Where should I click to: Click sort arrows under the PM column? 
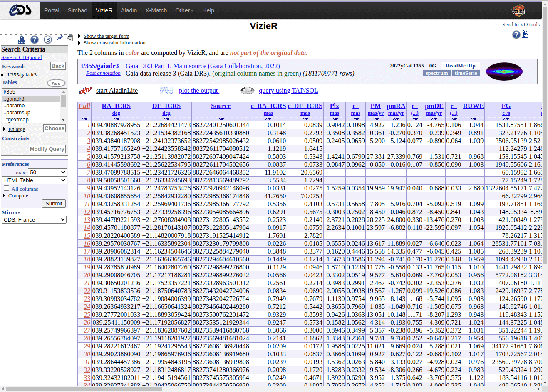point(375,119)
